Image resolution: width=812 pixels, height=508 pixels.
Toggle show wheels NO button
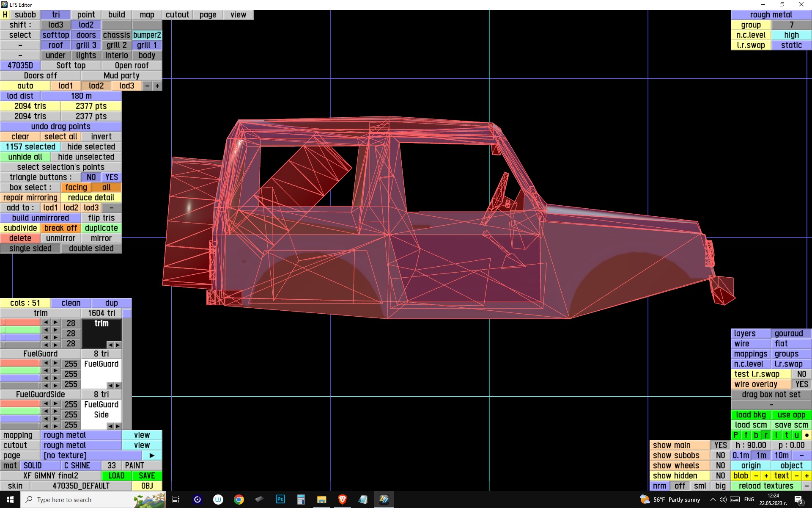coord(720,465)
